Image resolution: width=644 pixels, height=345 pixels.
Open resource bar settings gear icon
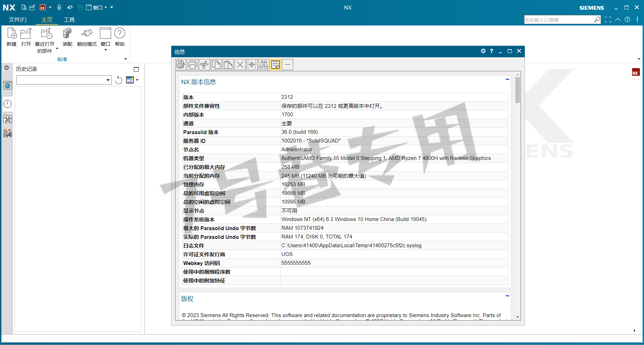7,68
